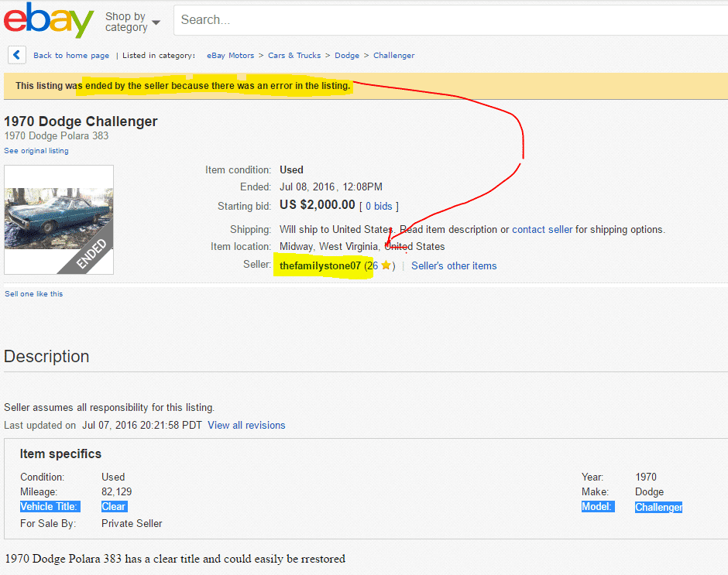Screen dimensions: 728x575
Task: Follow the Back to home page link
Action: [x=71, y=56]
